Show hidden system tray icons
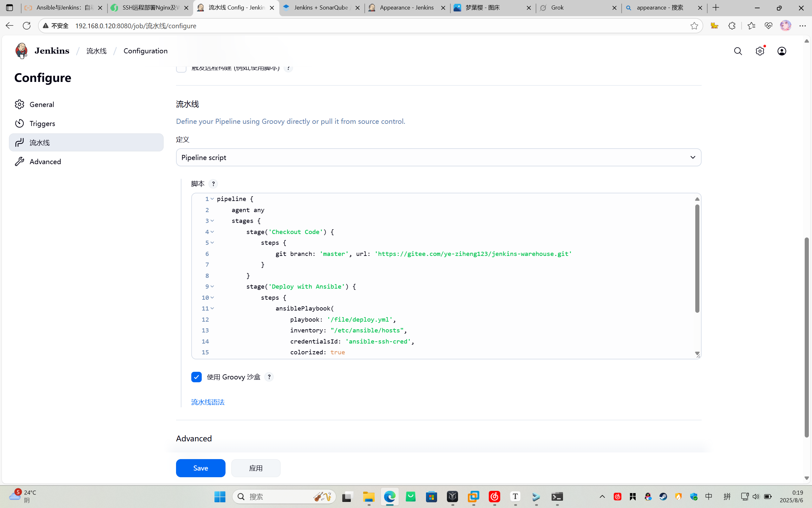 602,497
